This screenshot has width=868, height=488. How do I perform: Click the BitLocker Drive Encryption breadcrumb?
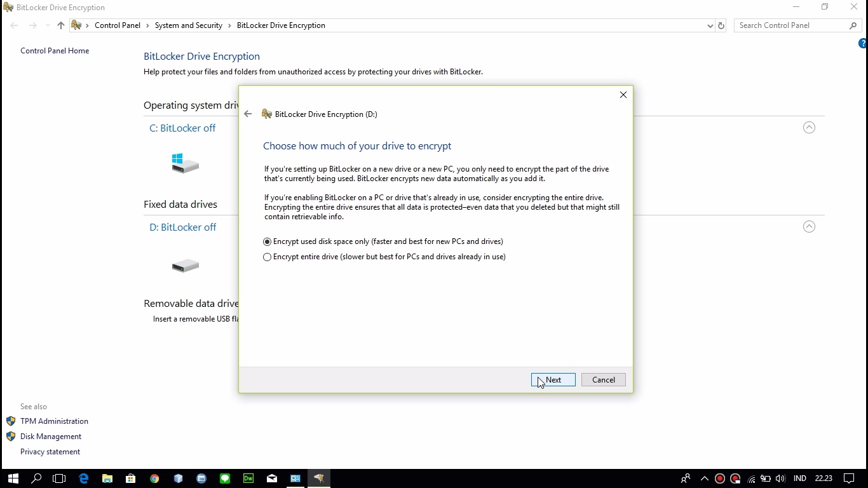click(281, 25)
